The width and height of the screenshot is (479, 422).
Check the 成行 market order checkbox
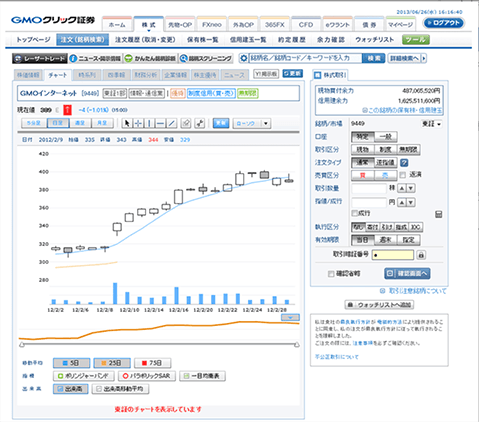tap(355, 213)
